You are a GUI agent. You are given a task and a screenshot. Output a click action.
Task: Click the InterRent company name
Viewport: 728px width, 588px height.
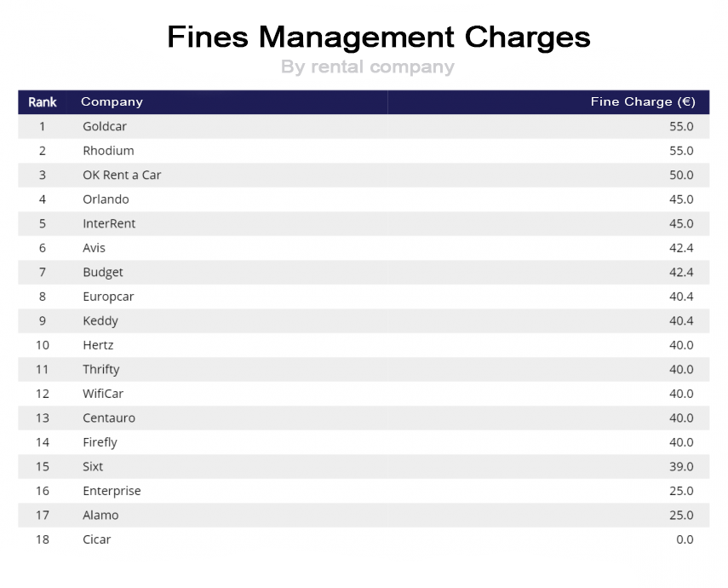[109, 223]
